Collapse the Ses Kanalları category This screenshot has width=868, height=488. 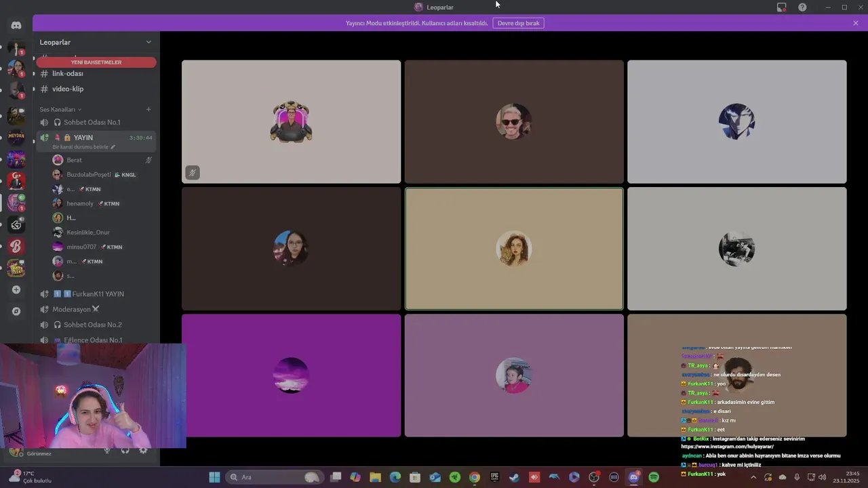click(x=60, y=109)
